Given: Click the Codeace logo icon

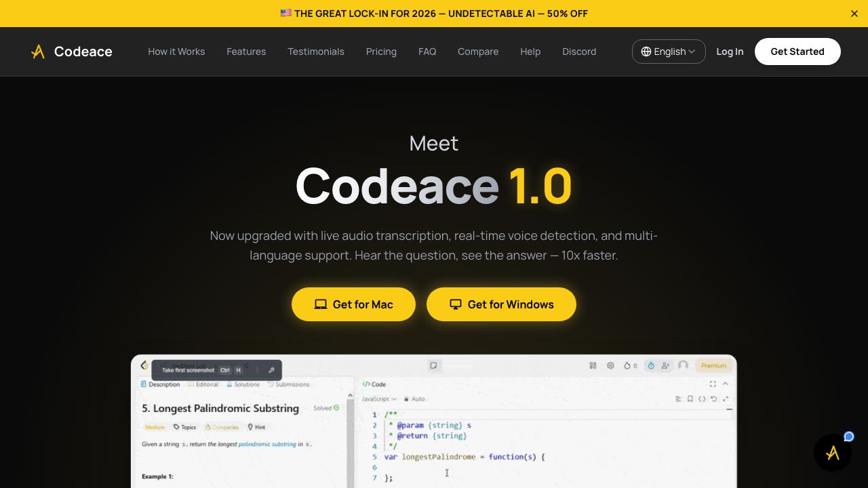Looking at the screenshot, I should [38, 52].
